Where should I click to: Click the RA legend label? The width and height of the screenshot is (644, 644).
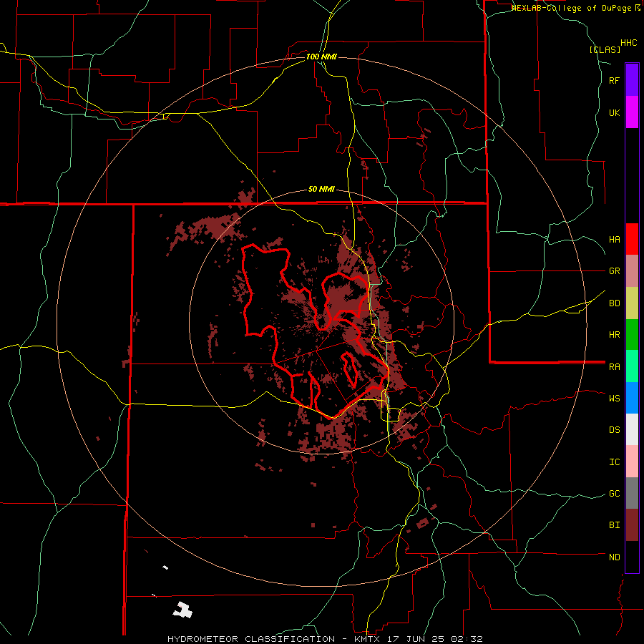click(614, 367)
